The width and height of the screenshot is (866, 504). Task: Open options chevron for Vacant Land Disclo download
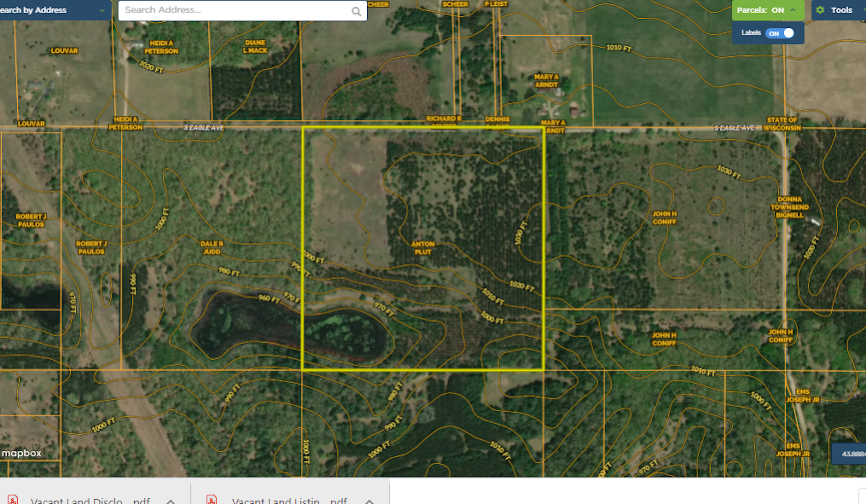[x=170, y=501]
